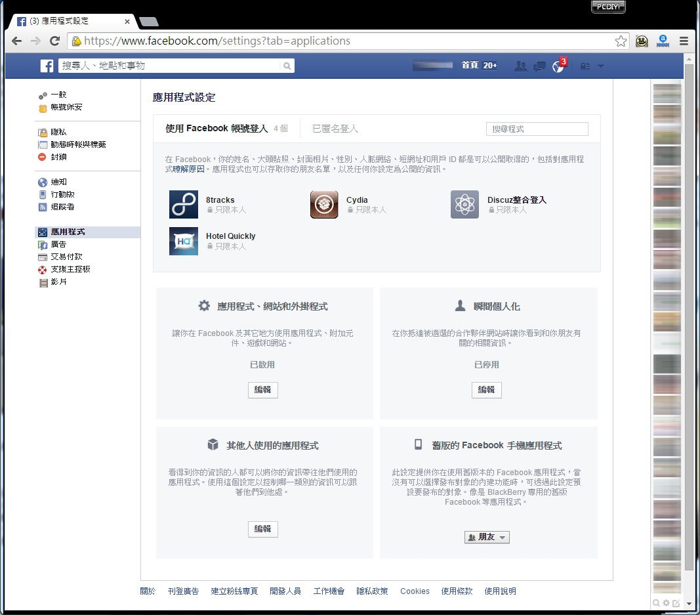Click the page vertical scrollbar
This screenshot has width=700, height=615.
pyautogui.click(x=689, y=317)
